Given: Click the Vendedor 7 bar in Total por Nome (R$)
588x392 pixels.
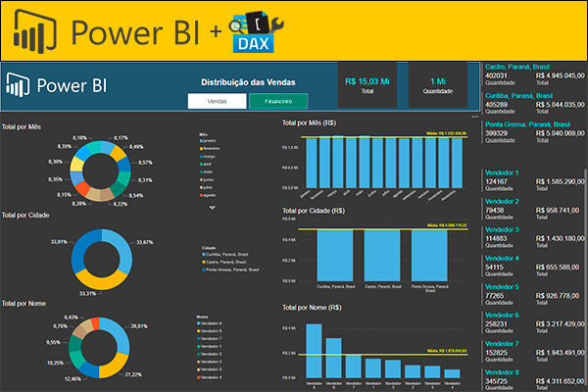Looking at the screenshot, I should point(353,367).
